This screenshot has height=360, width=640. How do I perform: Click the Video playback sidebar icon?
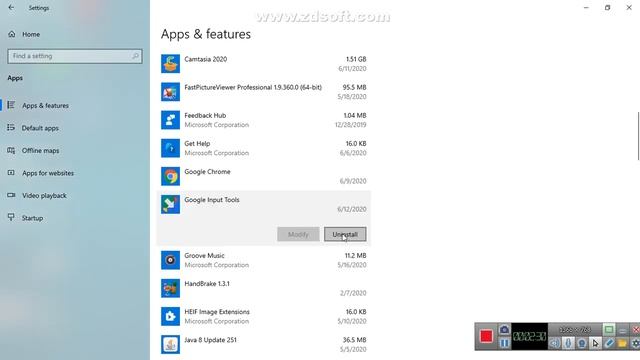tap(11, 195)
